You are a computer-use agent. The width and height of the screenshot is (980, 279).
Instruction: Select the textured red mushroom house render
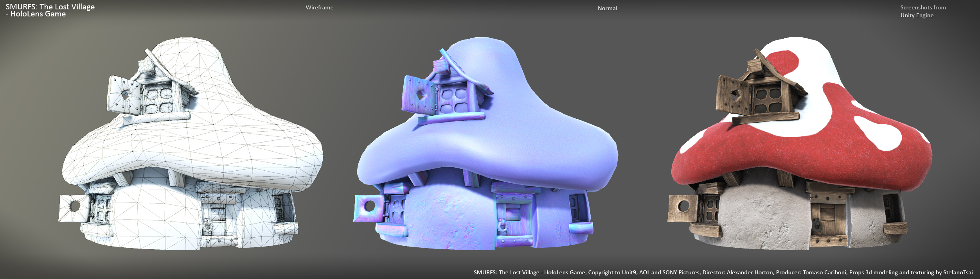point(800,144)
